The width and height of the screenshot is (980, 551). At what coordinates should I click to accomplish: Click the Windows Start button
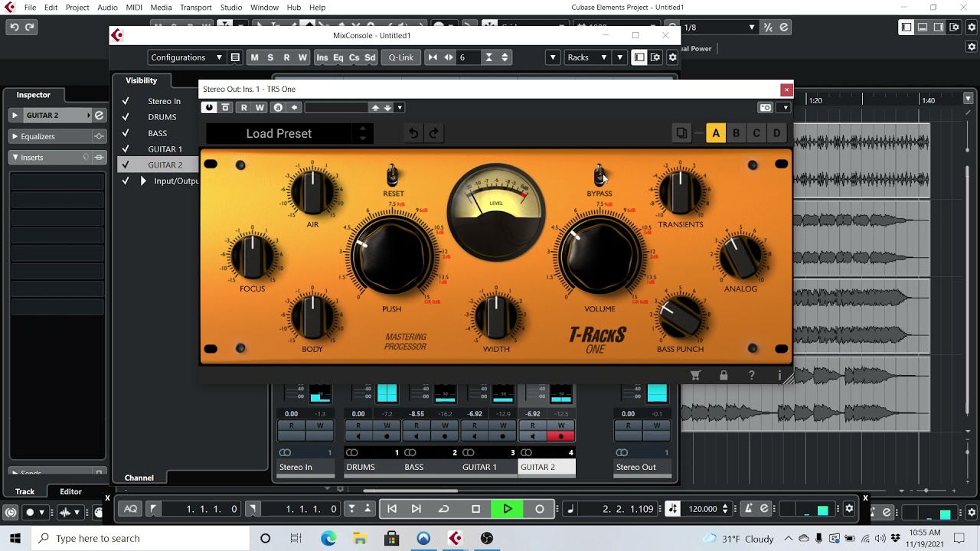pos(15,539)
